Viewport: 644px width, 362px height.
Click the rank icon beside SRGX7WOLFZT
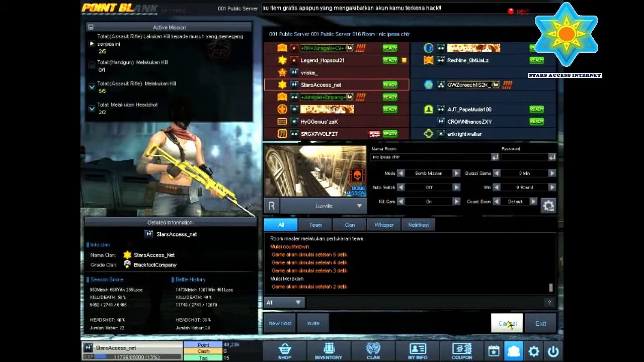click(282, 134)
